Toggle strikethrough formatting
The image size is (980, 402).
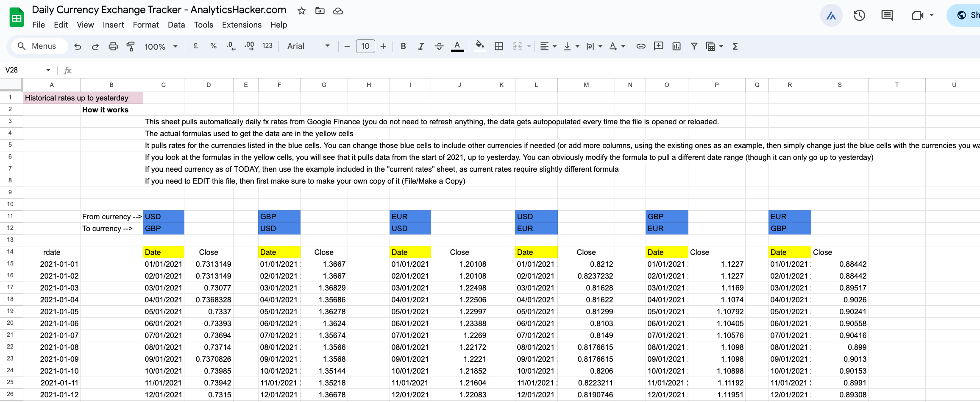point(439,47)
